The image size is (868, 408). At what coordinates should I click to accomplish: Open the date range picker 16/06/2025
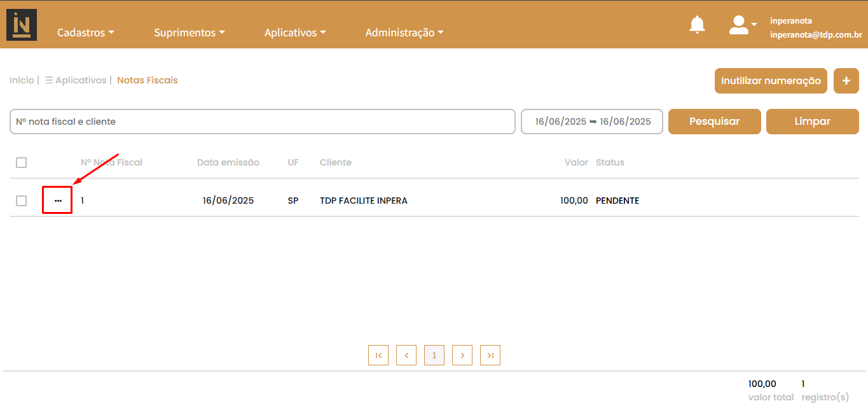592,122
